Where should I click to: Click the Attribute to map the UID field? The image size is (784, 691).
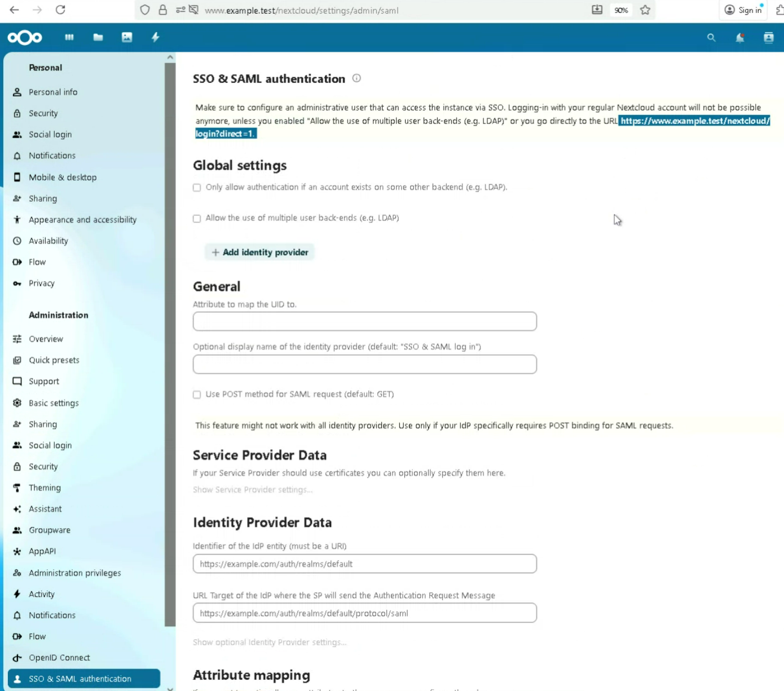(x=365, y=321)
